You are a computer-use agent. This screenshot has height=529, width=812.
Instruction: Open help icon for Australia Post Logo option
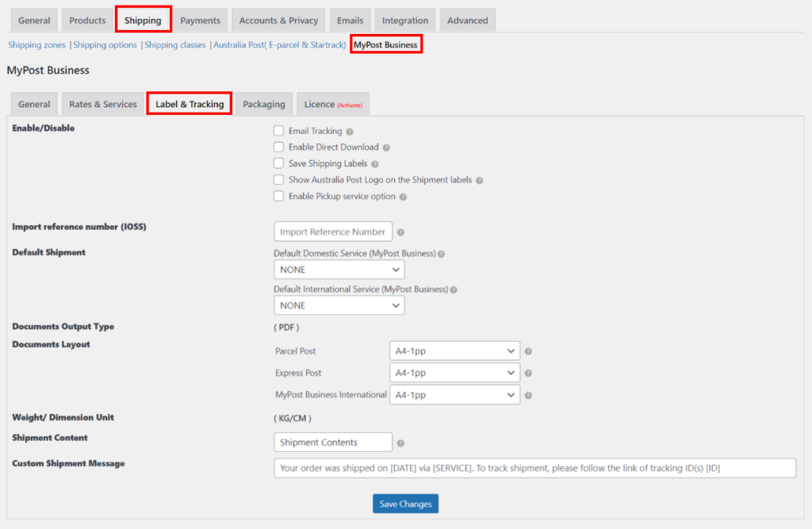480,180
